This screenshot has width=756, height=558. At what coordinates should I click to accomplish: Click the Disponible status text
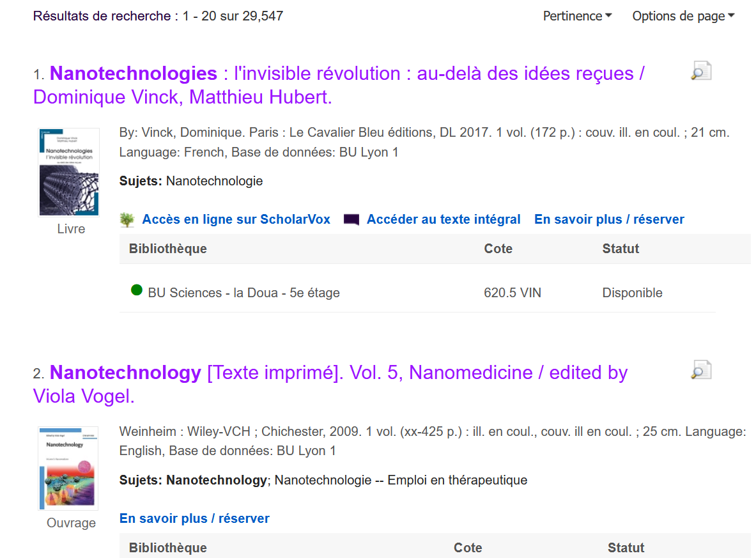tap(632, 293)
